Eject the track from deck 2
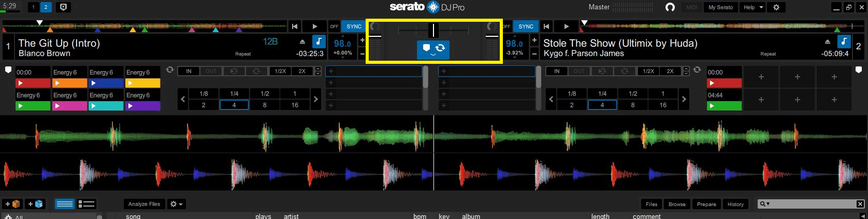This screenshot has width=868, height=219. pos(828,42)
